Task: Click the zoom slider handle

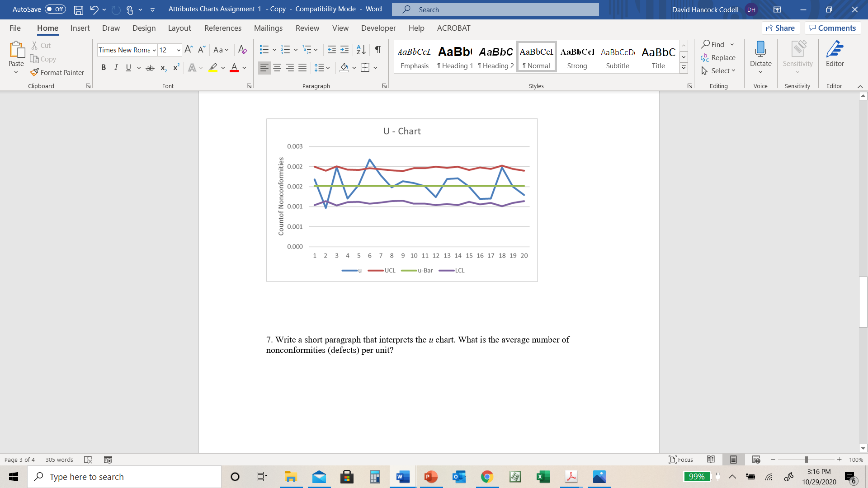Action: point(806,460)
